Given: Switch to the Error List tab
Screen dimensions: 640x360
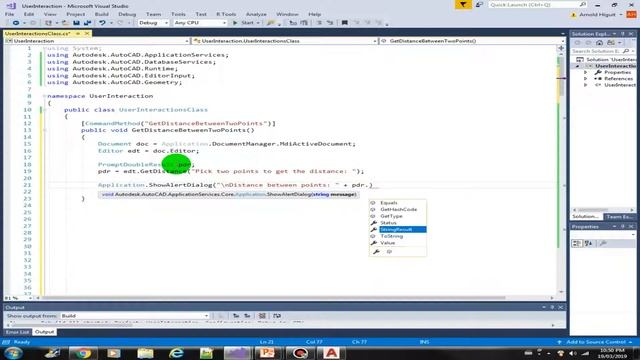Looking at the screenshot, I should (17, 332).
